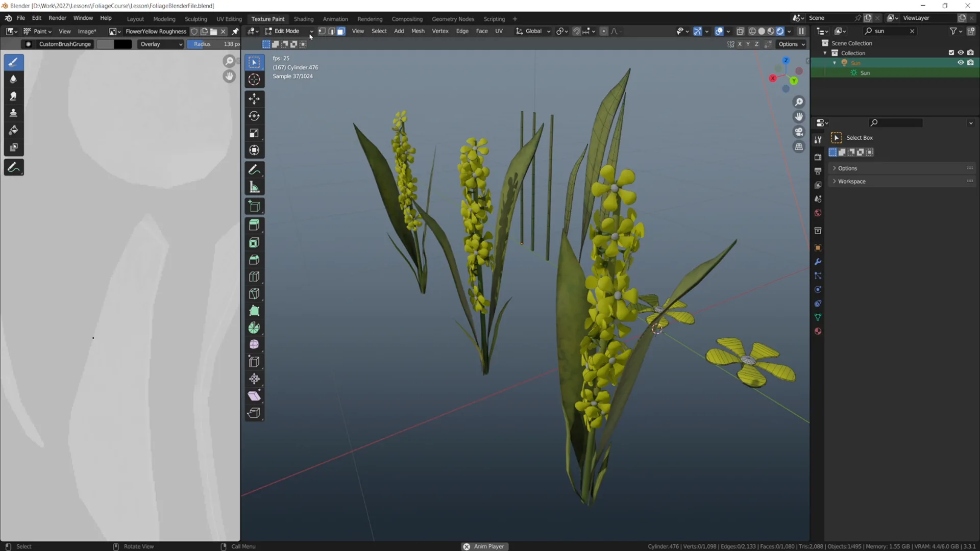Image resolution: width=980 pixels, height=551 pixels.
Task: Activate the Poly Build tool
Action: (254, 311)
